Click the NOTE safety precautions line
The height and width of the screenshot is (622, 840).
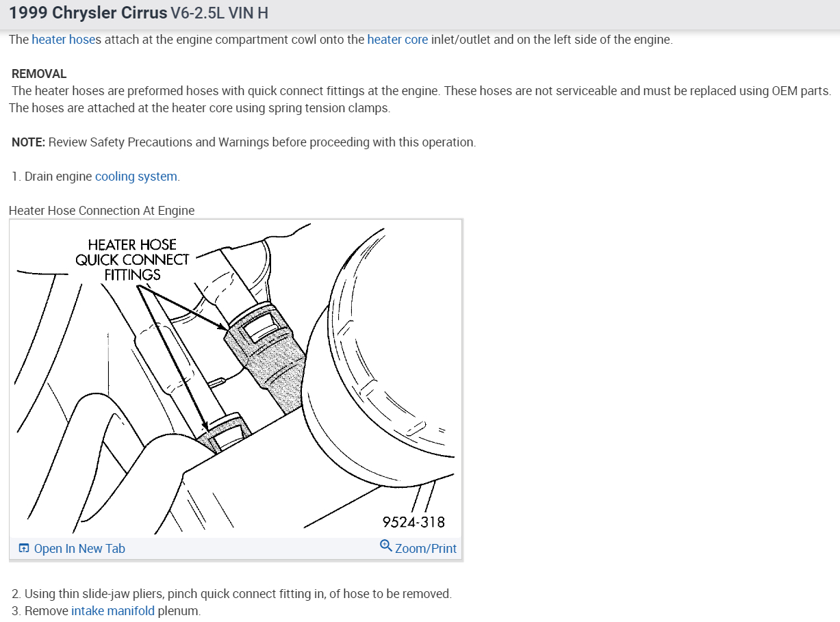[244, 142]
